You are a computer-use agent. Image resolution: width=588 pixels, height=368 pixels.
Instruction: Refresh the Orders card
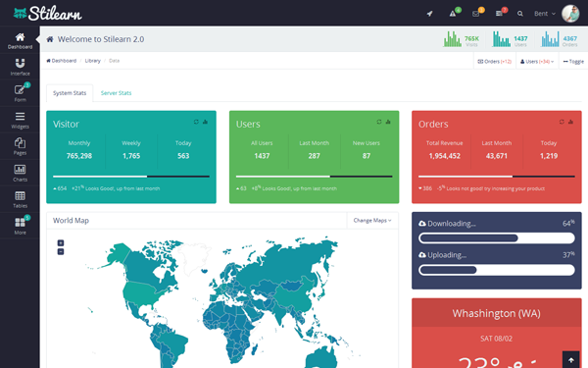pyautogui.click(x=562, y=122)
